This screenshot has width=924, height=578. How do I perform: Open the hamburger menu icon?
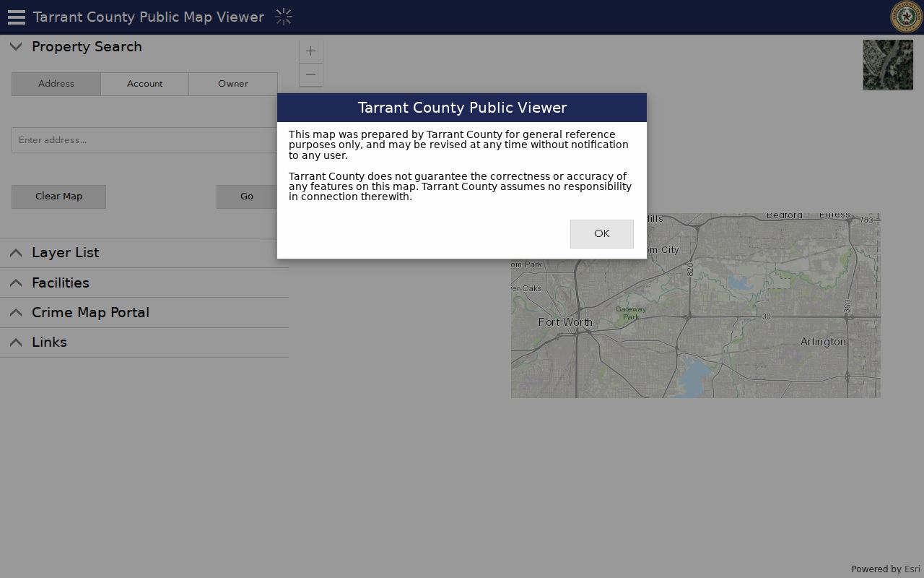(16, 17)
